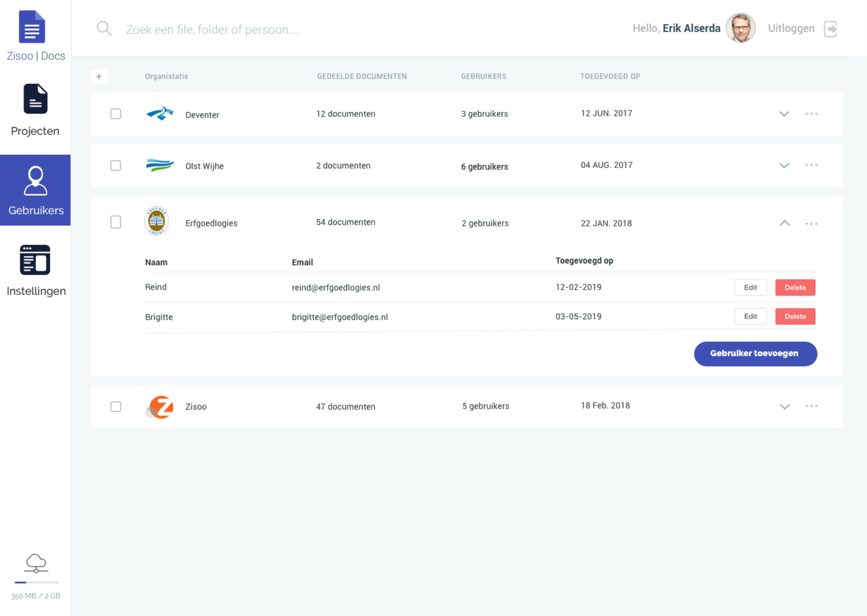Select the Deventer checkbox
This screenshot has height=616, width=867.
point(115,114)
